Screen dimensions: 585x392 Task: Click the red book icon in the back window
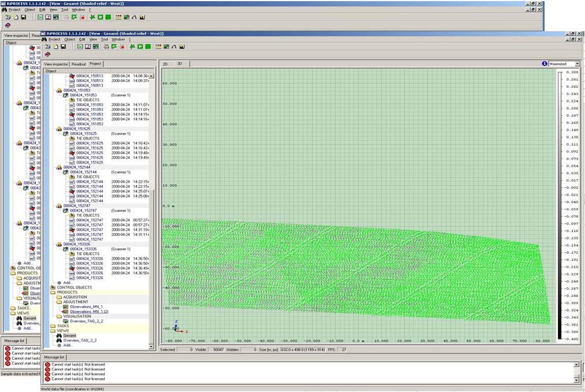(x=8, y=25)
